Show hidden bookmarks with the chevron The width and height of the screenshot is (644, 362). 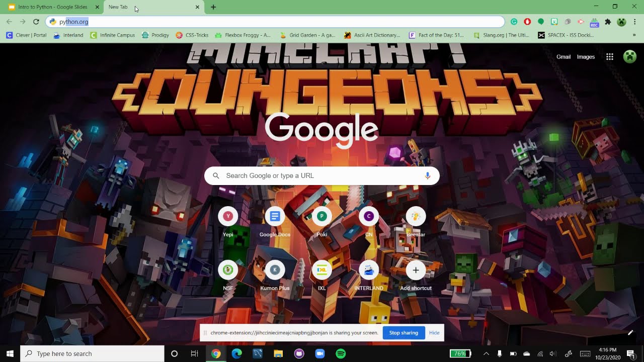click(x=634, y=35)
